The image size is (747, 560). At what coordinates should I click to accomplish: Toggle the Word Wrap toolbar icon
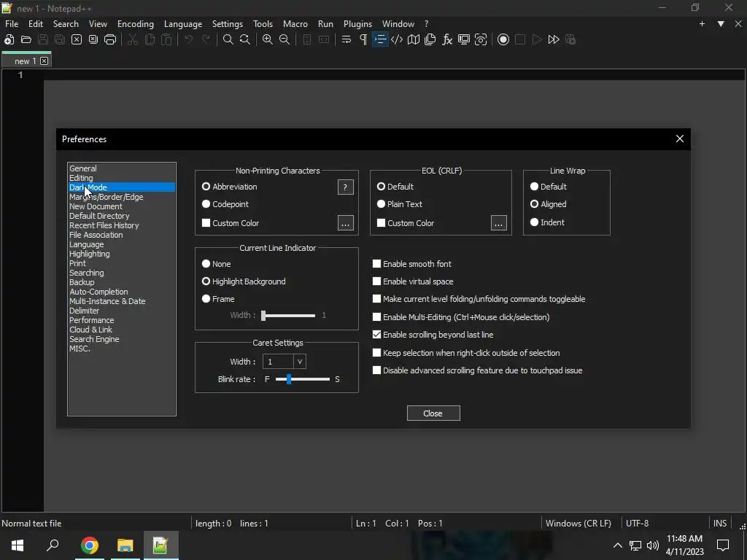click(347, 39)
